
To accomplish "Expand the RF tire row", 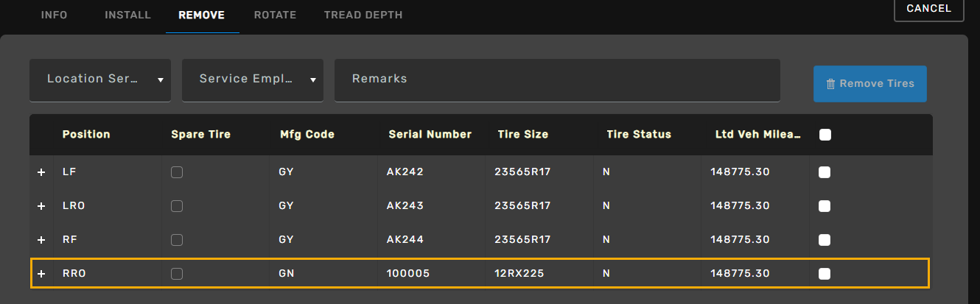I will tap(41, 240).
